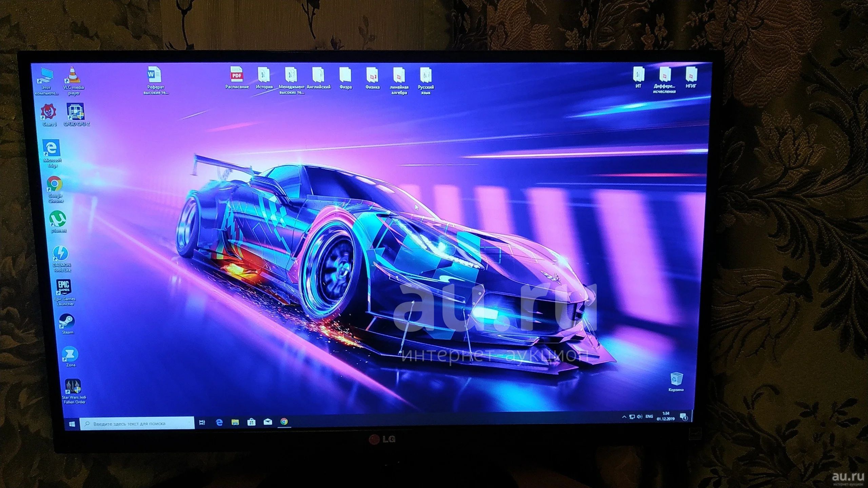Select the This PC desktop icon
Viewport: 868px width, 488px height.
pos(46,81)
